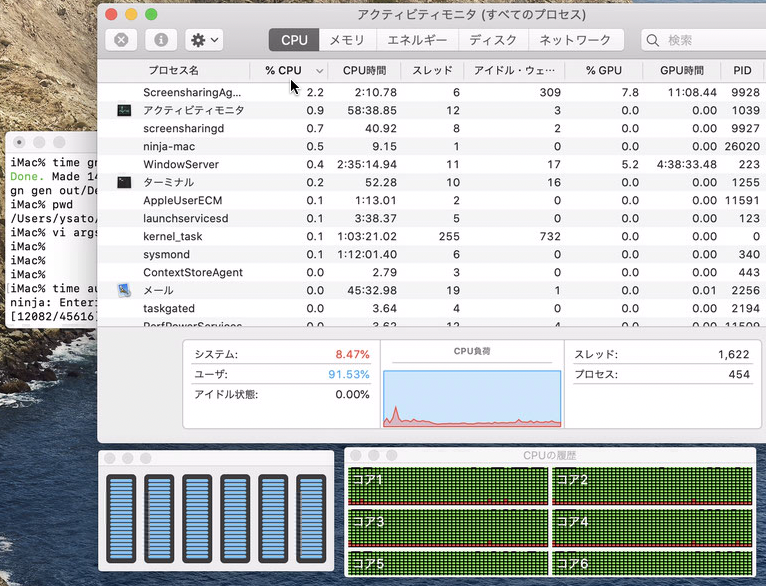Click the メール app icon in list
Viewport: 766px width, 586px height.
click(x=124, y=290)
